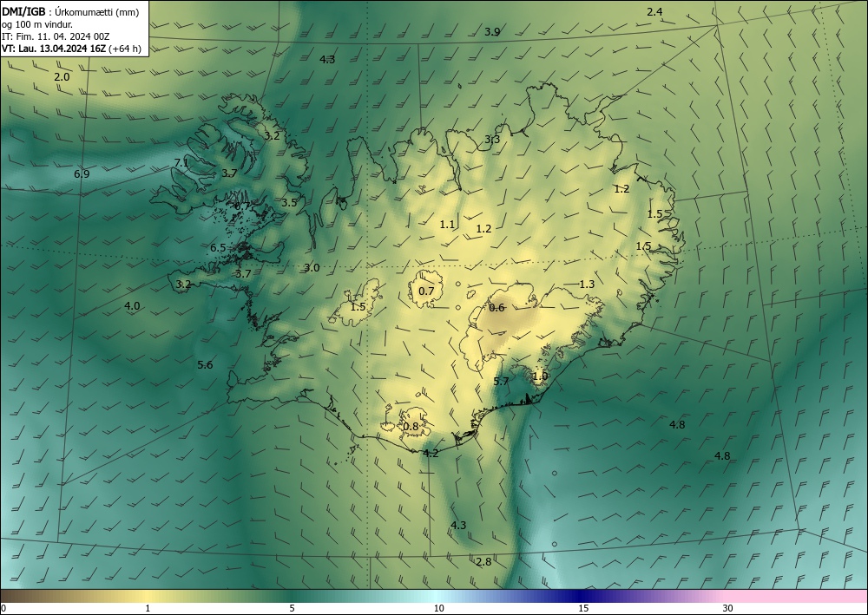
Task: Click the initial time 'IT: Fim. 11. 04. 2024 00Z'
Action: pos(56,36)
